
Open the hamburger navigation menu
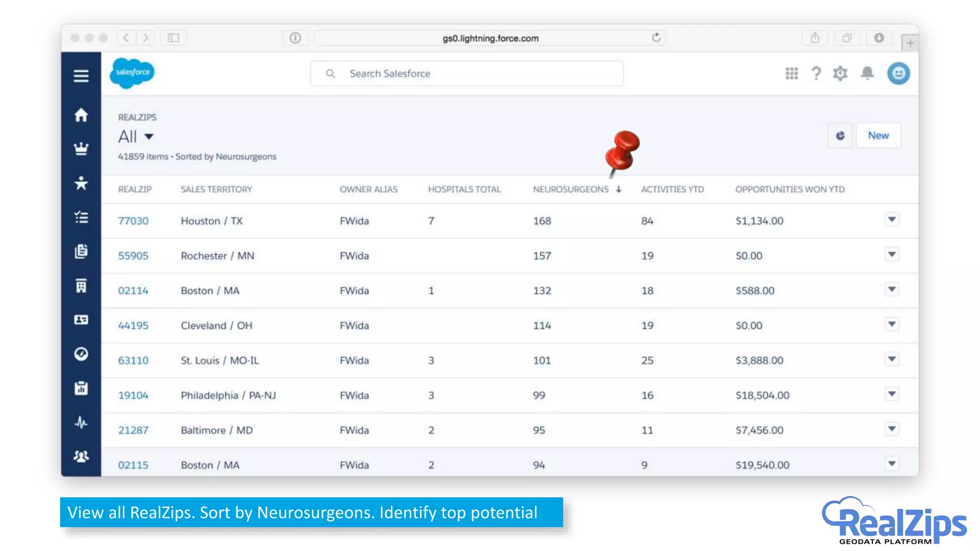81,76
